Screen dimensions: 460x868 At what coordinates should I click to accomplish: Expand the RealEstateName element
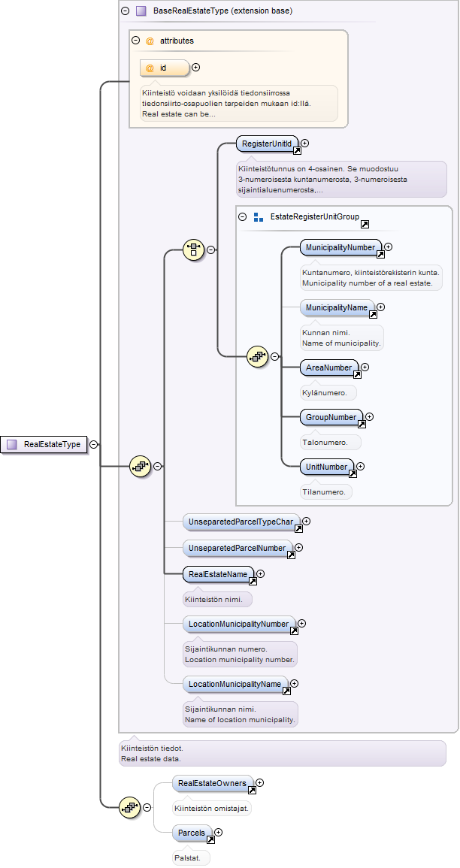[x=261, y=574]
